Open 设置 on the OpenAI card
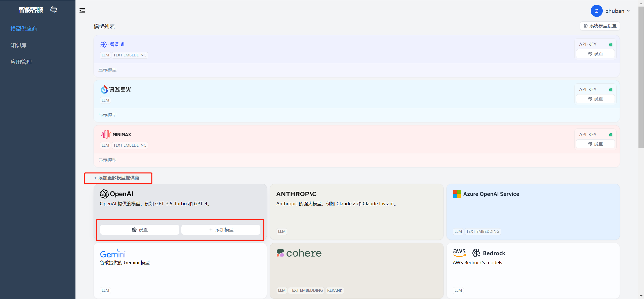 (140, 230)
